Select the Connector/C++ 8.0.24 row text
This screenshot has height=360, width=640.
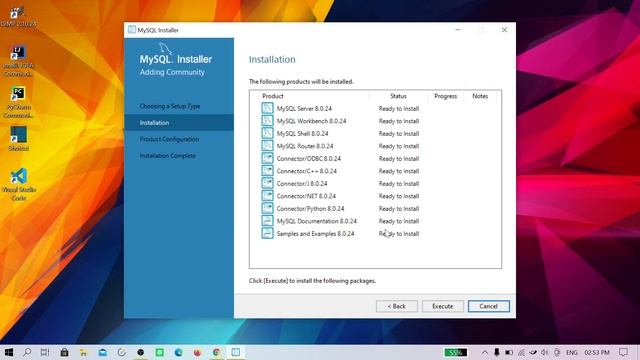click(307, 171)
